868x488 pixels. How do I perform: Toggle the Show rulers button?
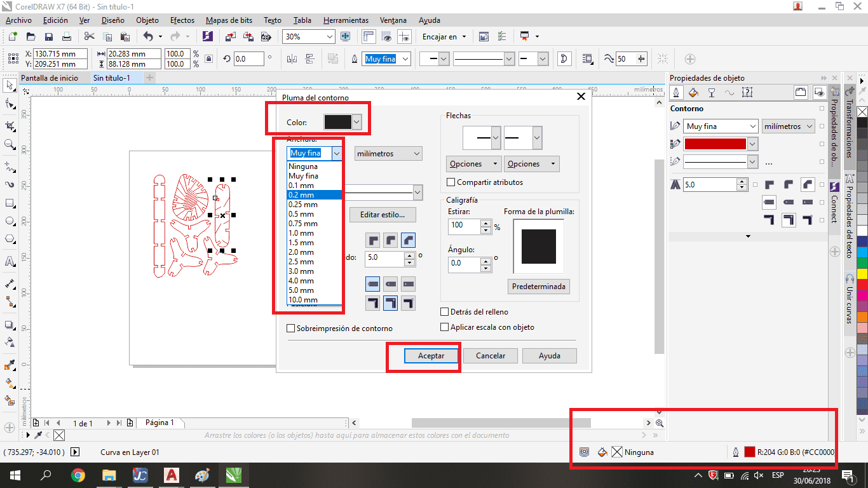click(369, 37)
